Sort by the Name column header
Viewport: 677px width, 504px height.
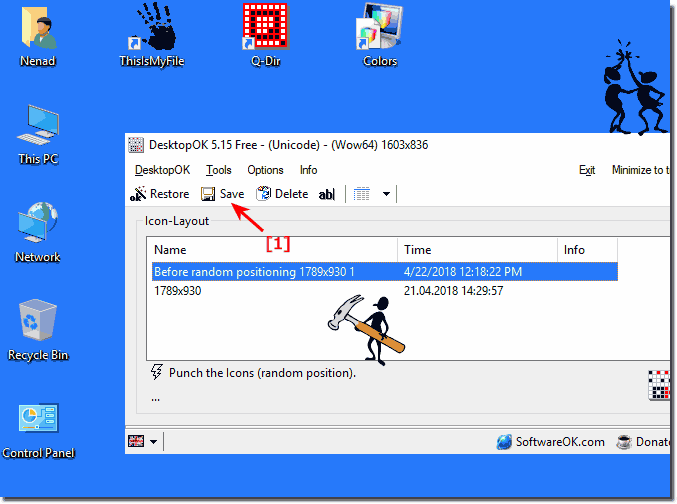pos(274,250)
